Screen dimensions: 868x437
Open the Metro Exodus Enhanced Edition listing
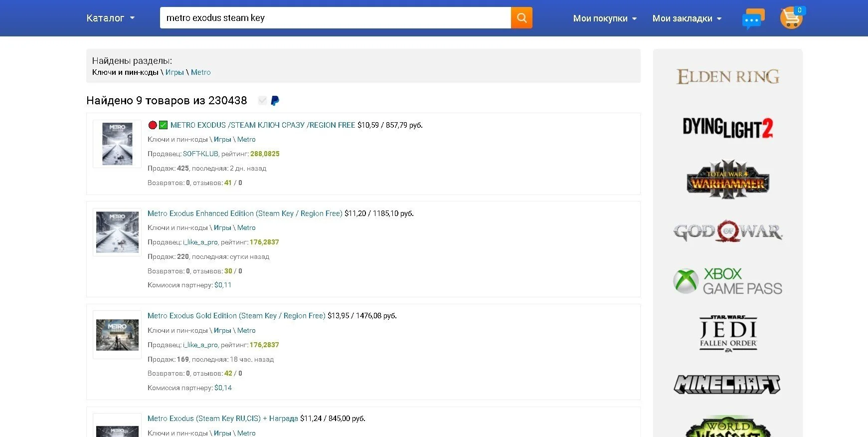pyautogui.click(x=245, y=214)
